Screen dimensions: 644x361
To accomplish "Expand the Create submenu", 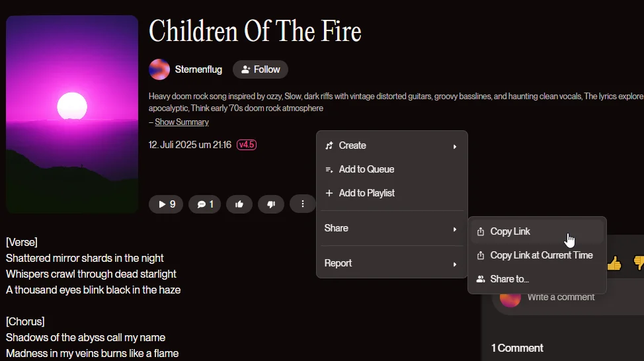I will tap(392, 145).
